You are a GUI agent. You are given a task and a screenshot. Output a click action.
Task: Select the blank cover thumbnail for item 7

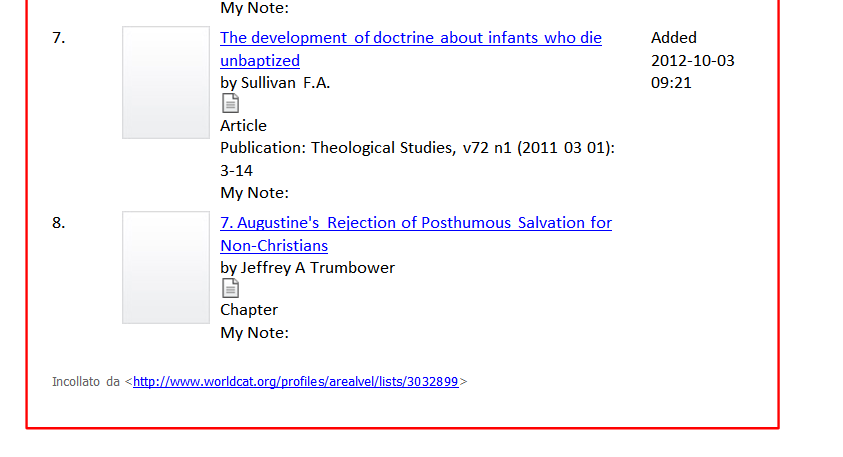(x=166, y=82)
